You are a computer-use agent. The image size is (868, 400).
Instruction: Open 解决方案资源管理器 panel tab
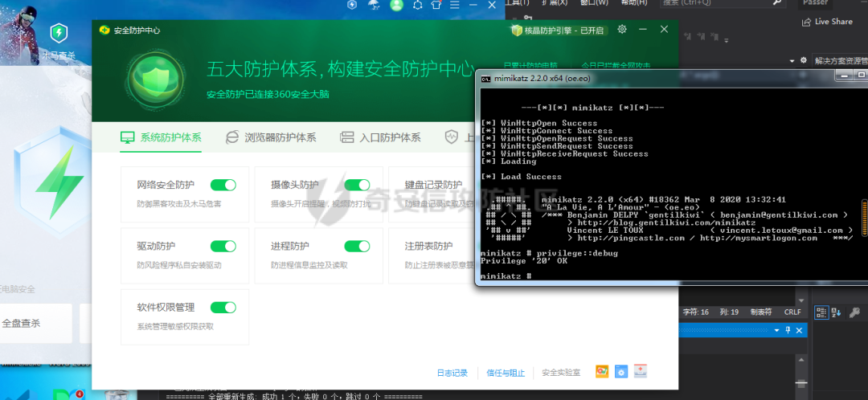pos(841,61)
